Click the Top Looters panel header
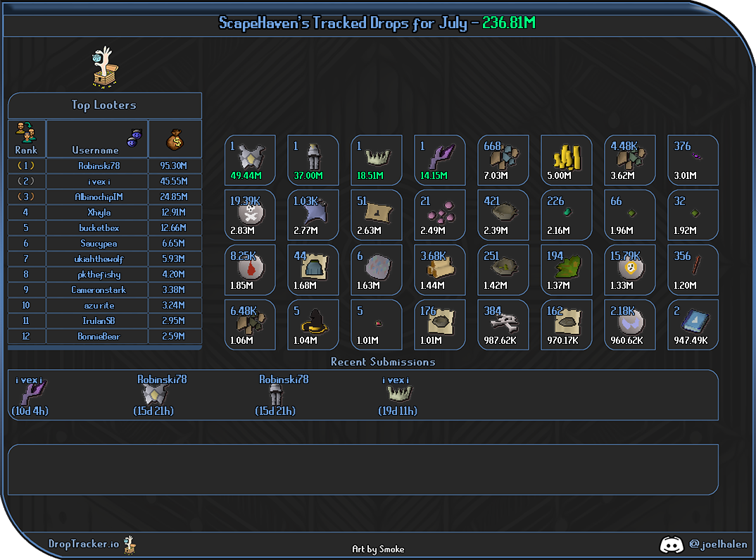Image resolution: width=756 pixels, height=560 pixels. 105,105
